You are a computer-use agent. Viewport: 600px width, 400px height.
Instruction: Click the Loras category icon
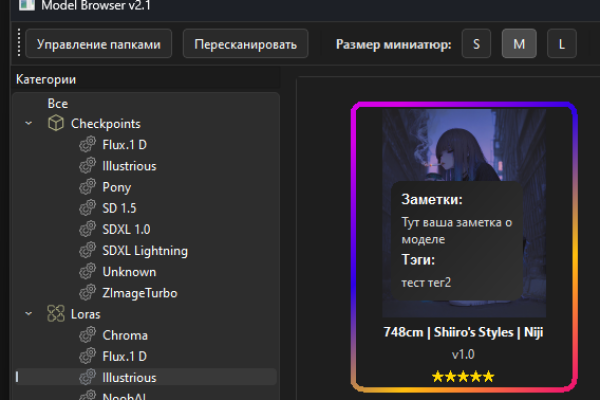56,313
